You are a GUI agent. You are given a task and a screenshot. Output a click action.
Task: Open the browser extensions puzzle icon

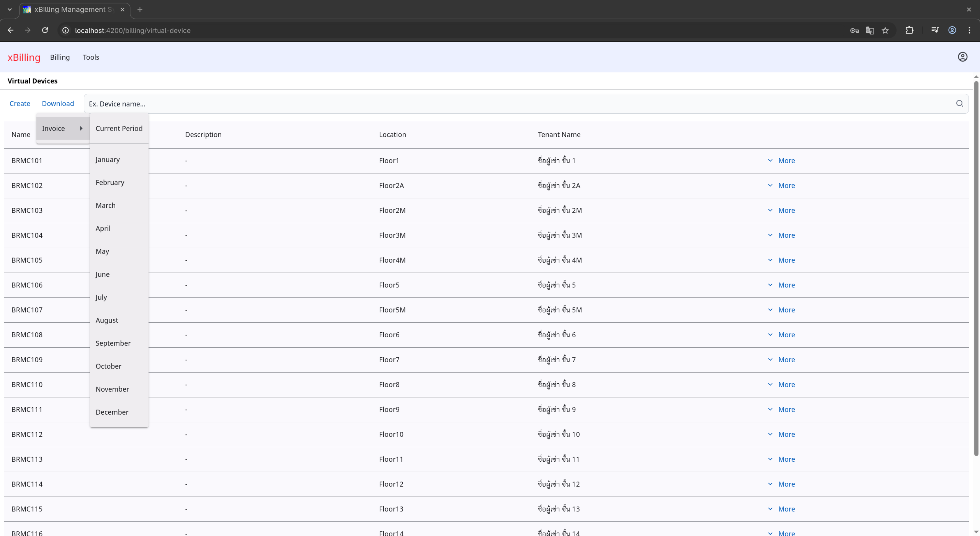pyautogui.click(x=909, y=30)
